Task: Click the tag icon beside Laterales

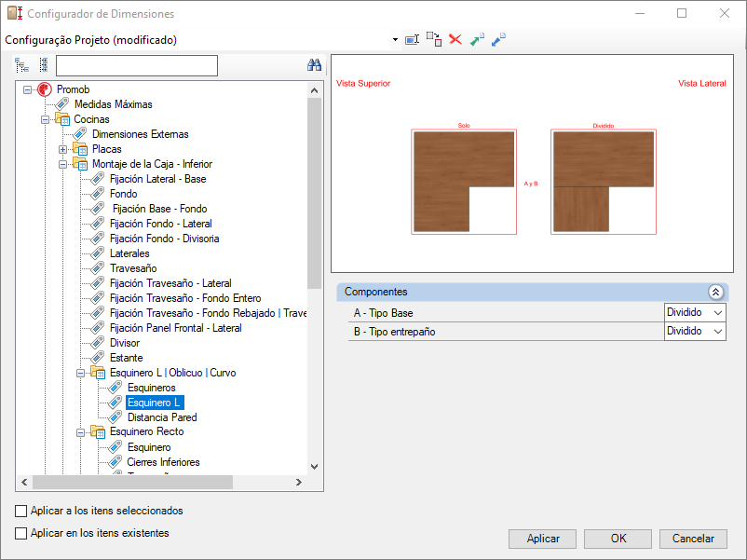Action: (x=98, y=253)
